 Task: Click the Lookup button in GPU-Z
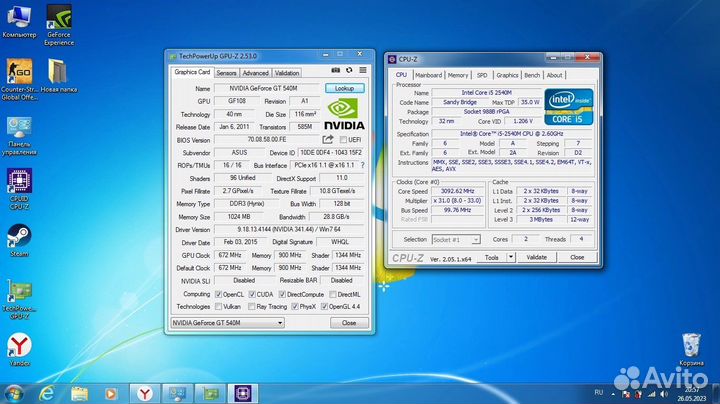tap(344, 88)
